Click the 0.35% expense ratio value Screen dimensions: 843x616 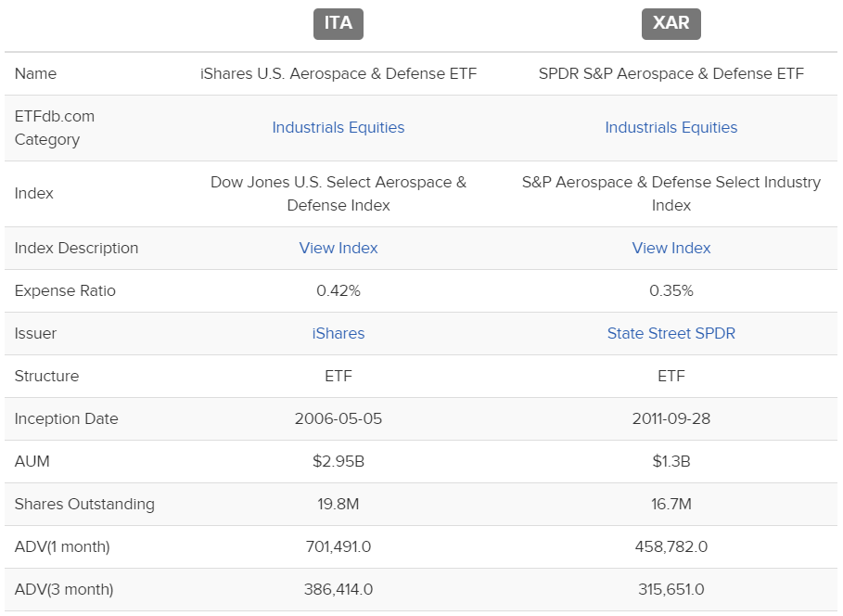pyautogui.click(x=671, y=291)
